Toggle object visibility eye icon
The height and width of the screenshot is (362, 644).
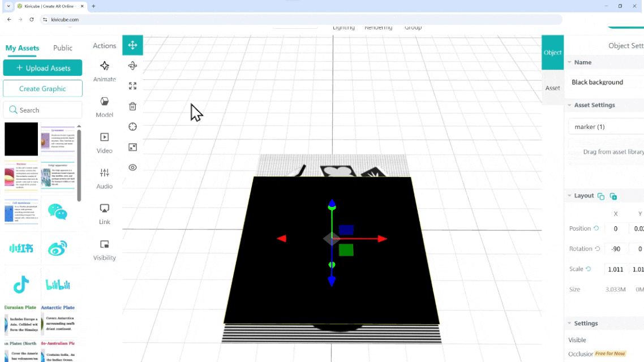132,167
